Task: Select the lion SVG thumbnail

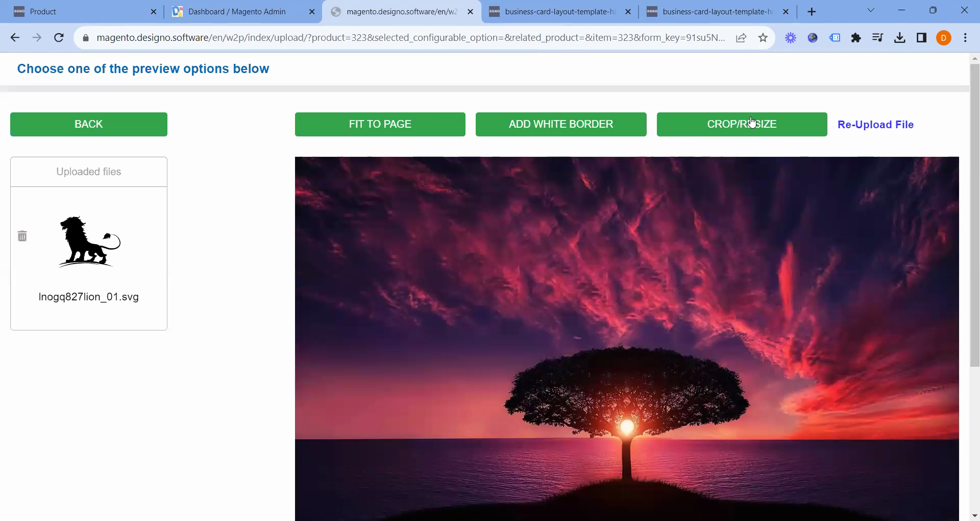Action: 89,242
